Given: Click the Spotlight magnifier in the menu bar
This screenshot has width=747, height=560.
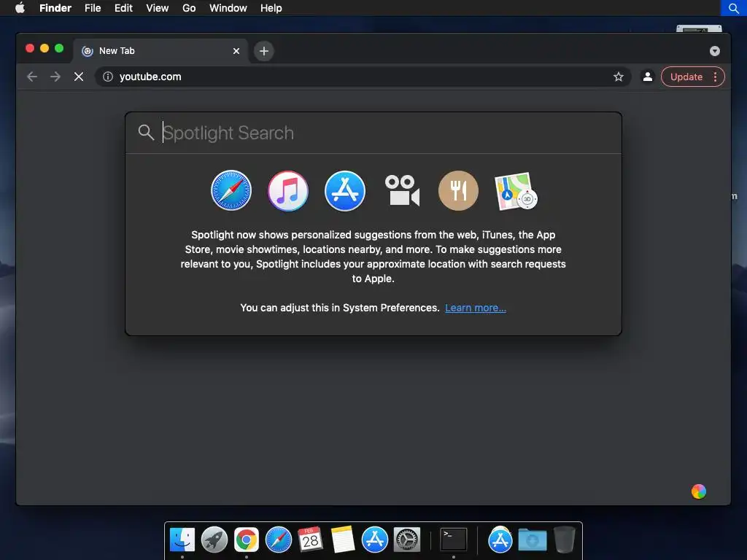Looking at the screenshot, I should 734,8.
